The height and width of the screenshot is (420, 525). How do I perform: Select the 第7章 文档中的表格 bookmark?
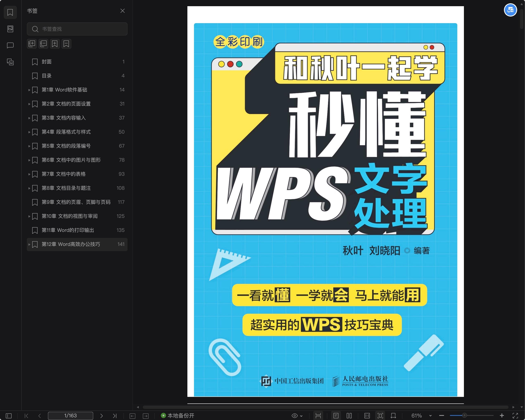click(x=77, y=174)
